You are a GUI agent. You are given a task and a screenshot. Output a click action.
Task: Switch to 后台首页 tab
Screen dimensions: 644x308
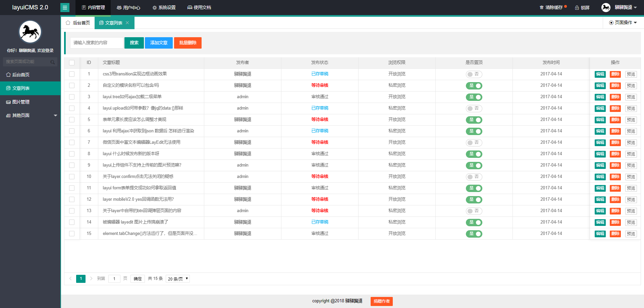(x=78, y=23)
